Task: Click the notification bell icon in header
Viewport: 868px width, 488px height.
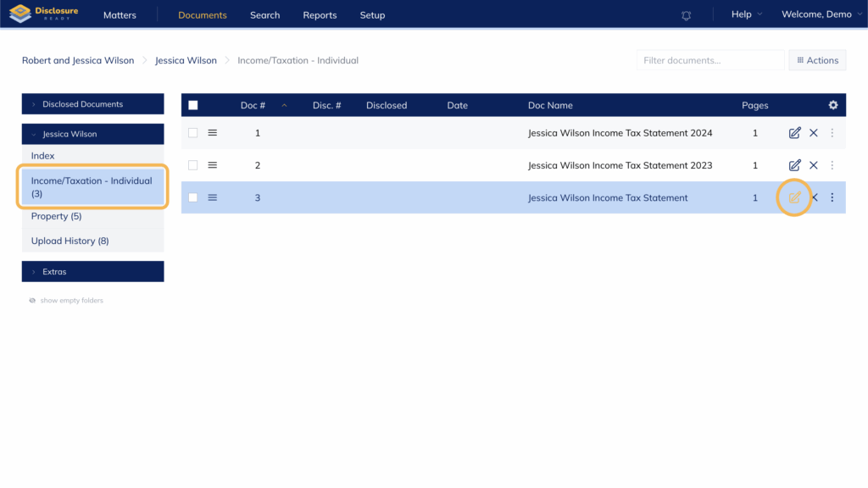Action: 687,15
